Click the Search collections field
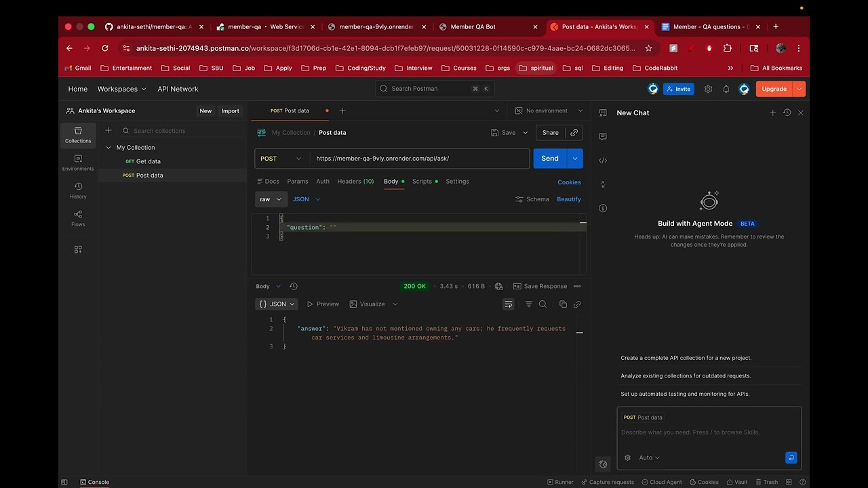 (180, 131)
